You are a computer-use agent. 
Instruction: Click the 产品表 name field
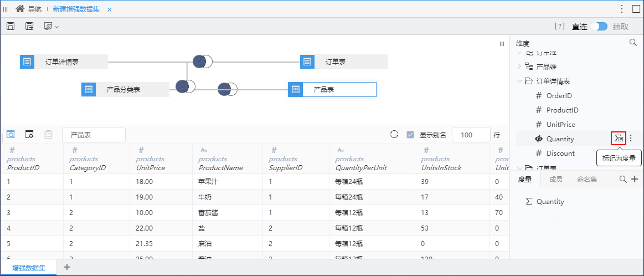(94, 135)
